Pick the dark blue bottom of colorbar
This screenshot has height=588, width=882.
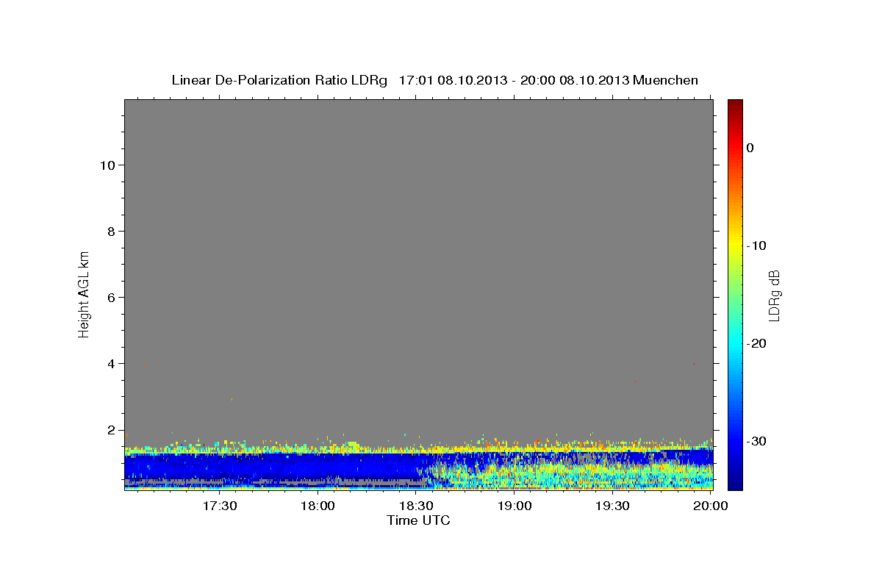click(x=735, y=484)
